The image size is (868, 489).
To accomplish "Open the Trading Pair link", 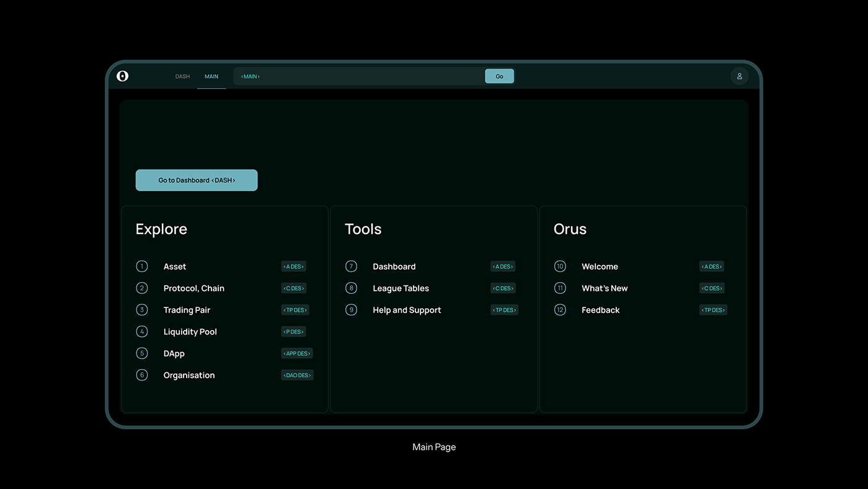I will pyautogui.click(x=187, y=310).
